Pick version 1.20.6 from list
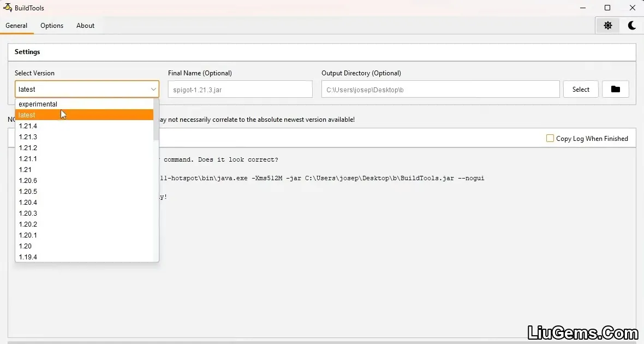Viewport: 644px width, 344px height. click(84, 180)
